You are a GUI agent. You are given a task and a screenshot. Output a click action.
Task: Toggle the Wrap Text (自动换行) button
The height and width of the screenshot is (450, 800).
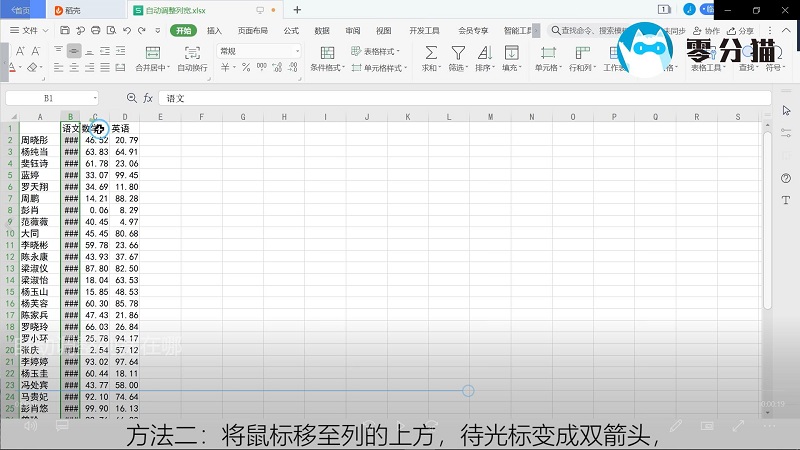coord(192,52)
